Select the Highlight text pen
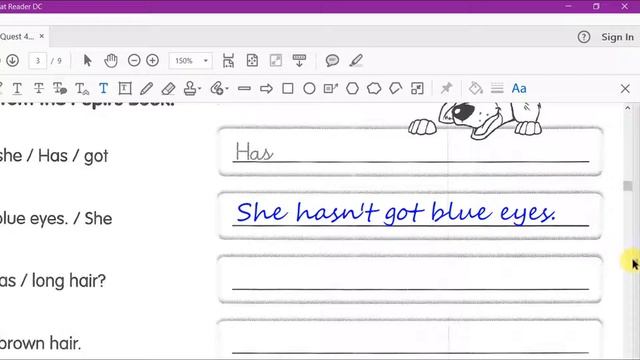This screenshot has height=360, width=640. click(x=356, y=61)
